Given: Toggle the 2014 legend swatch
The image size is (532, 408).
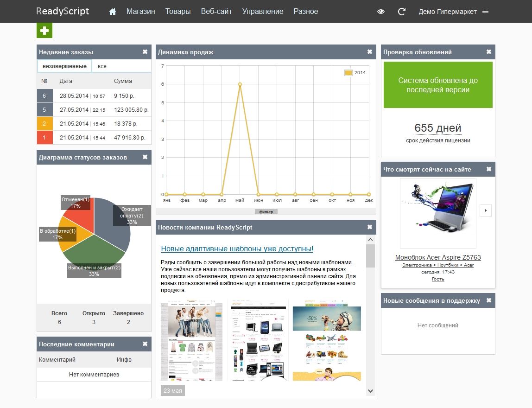Looking at the screenshot, I should tap(348, 73).
